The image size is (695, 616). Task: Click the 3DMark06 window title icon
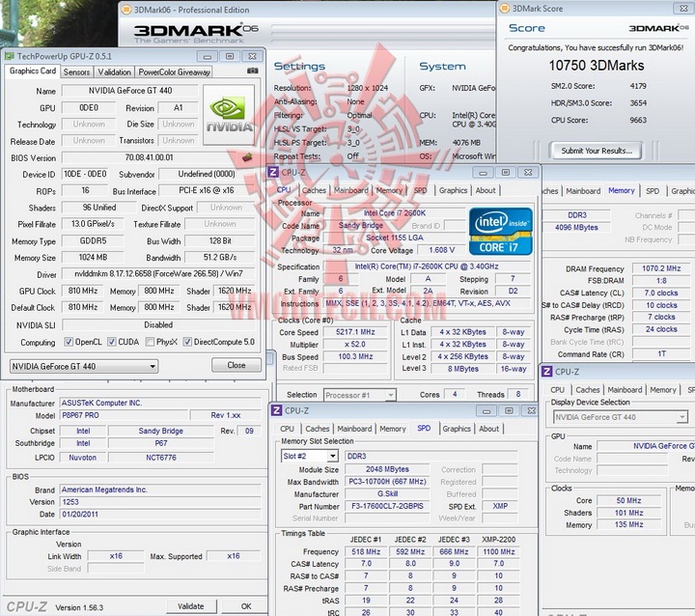click(x=126, y=10)
